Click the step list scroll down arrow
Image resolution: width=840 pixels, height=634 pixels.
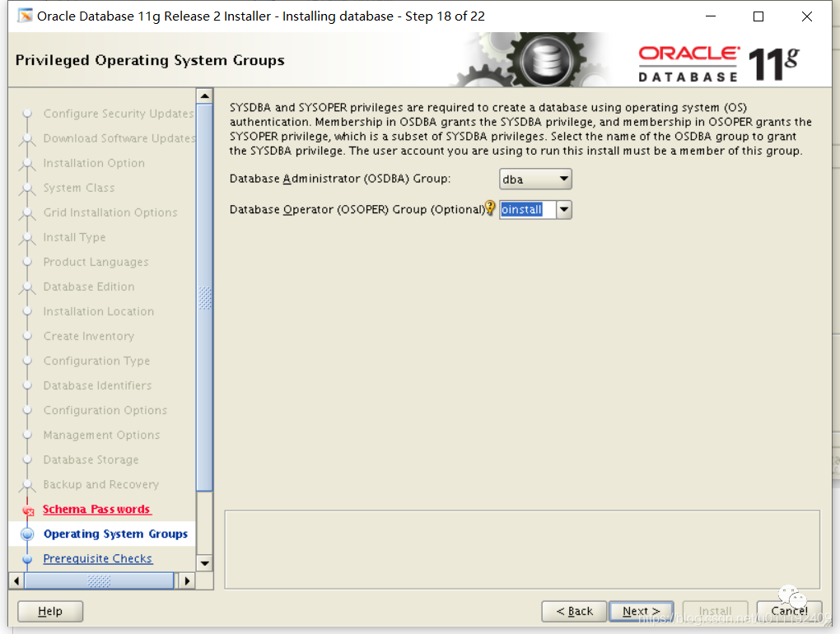point(204,563)
